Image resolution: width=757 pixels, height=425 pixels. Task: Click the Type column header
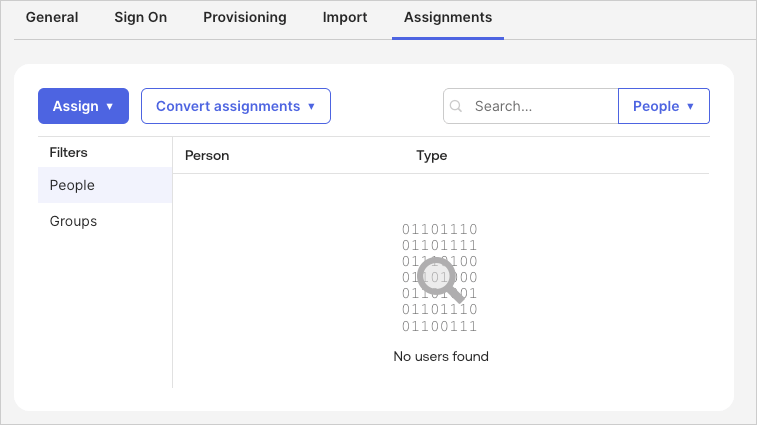[431, 155]
